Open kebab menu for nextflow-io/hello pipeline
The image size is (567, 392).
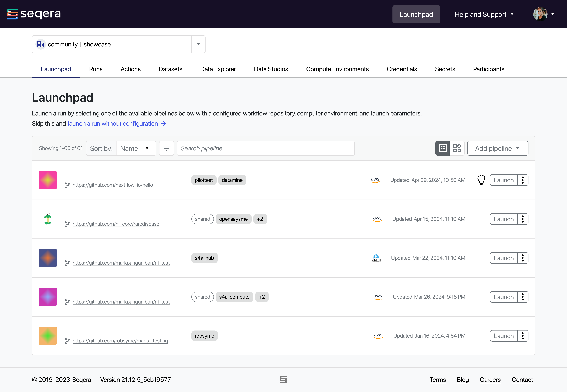click(x=523, y=180)
